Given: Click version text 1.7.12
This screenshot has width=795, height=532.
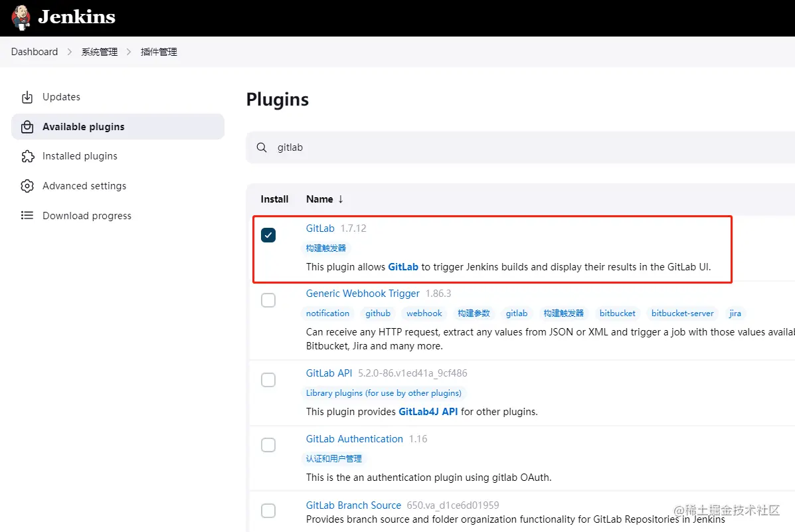Looking at the screenshot, I should [353, 228].
